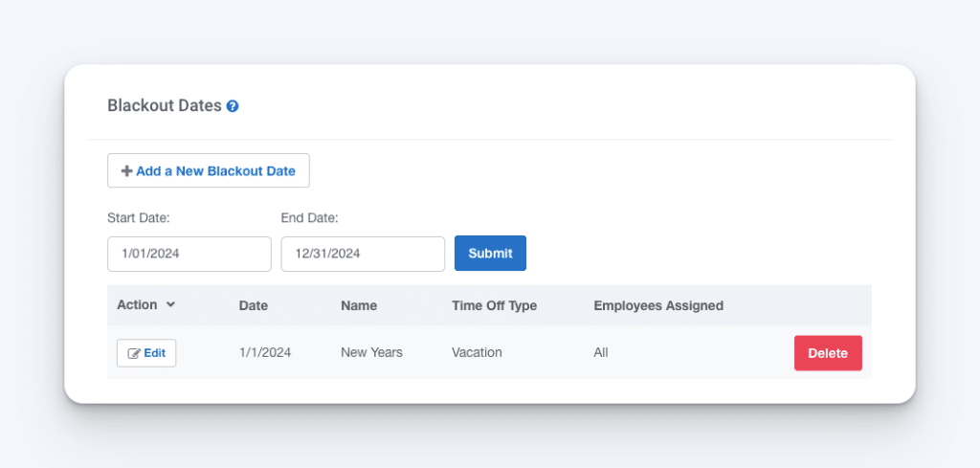This screenshot has width=980, height=468.
Task: Focus the Start Date input field
Action: pyautogui.click(x=189, y=254)
